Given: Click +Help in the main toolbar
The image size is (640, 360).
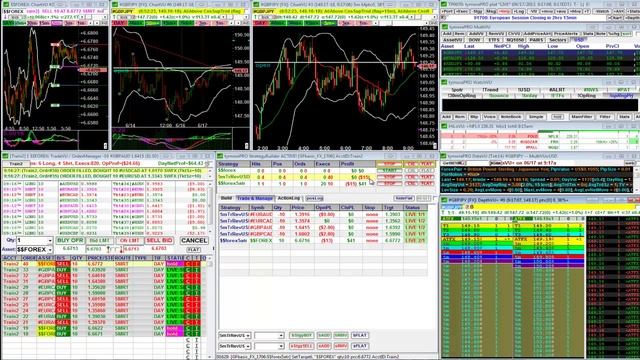Looking at the screenshot, I should click(x=504, y=11).
